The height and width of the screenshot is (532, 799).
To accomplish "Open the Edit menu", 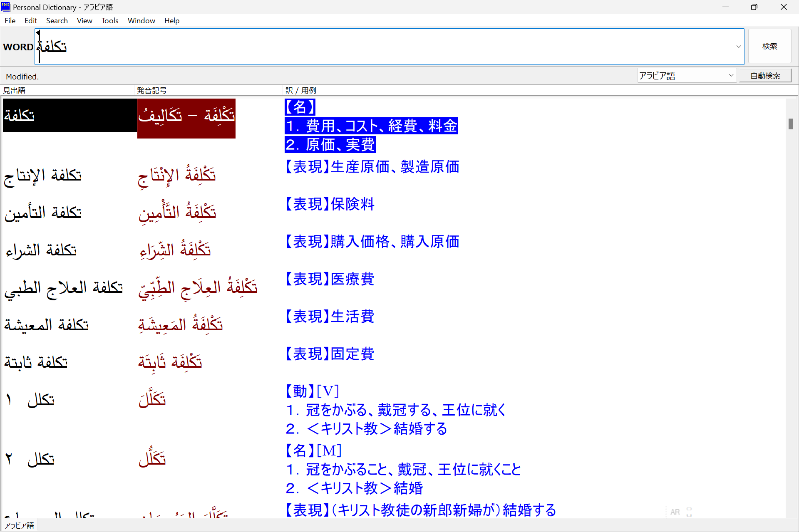I will pos(31,21).
